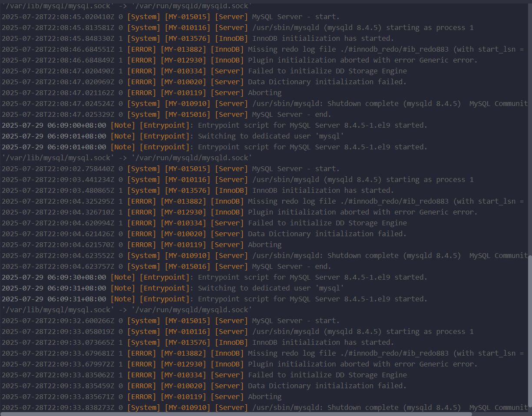
Task: Click MySQL Server - end at 22:08:47.025329Z
Action: point(291,114)
